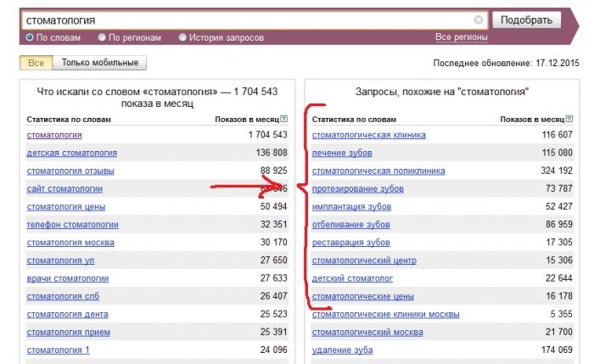This screenshot has width=594, height=364.
Task: Open the 'сайт стоматологии' link
Action: pos(64,188)
